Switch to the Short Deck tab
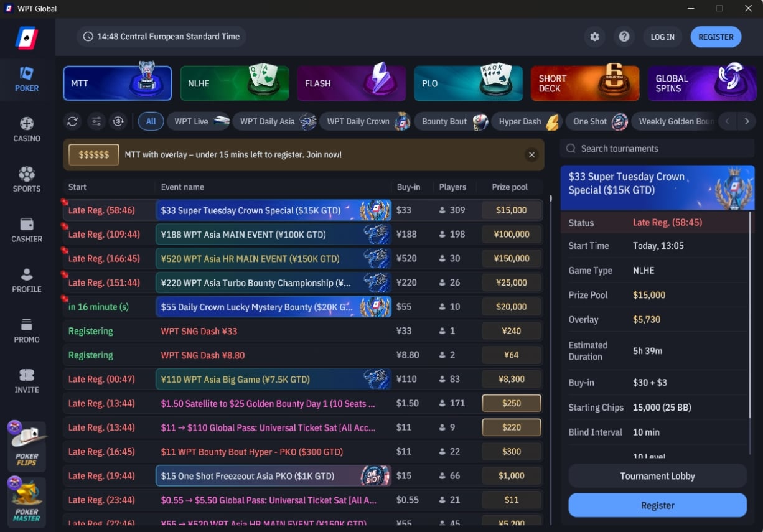763x532 pixels. [x=585, y=83]
